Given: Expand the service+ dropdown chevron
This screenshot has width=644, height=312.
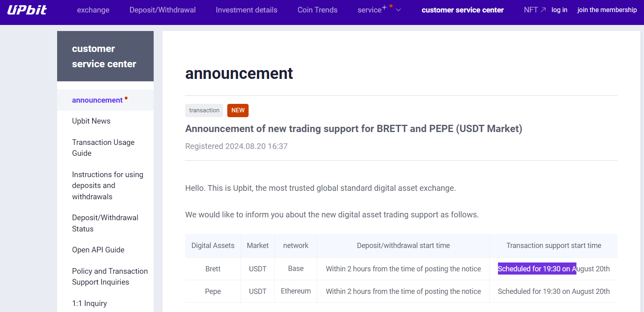Looking at the screenshot, I should click(x=398, y=10).
